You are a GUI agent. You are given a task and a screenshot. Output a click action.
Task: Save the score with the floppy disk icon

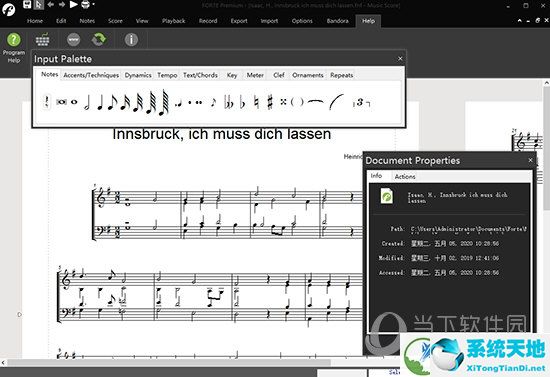[27, 5]
